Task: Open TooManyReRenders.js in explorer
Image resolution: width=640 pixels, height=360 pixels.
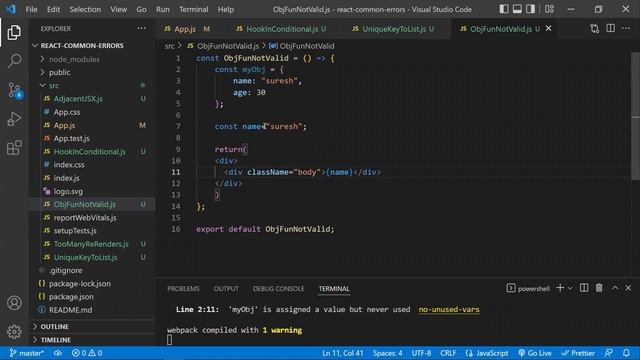Action: click(x=92, y=244)
